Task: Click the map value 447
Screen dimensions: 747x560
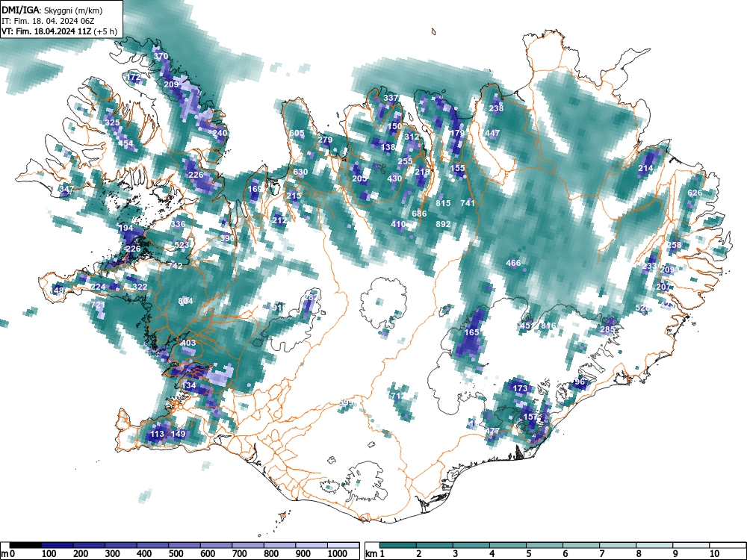Action: pyautogui.click(x=492, y=134)
